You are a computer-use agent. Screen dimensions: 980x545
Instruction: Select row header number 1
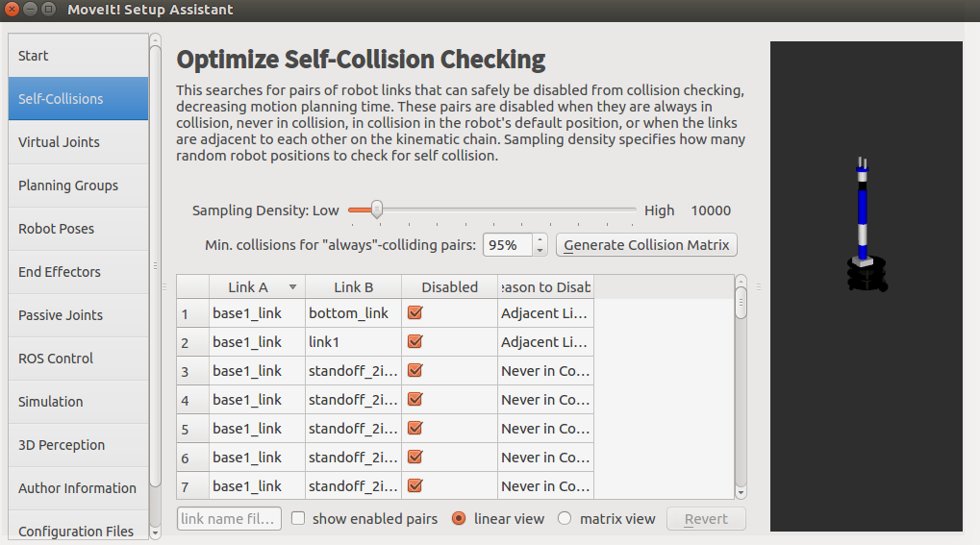192,313
